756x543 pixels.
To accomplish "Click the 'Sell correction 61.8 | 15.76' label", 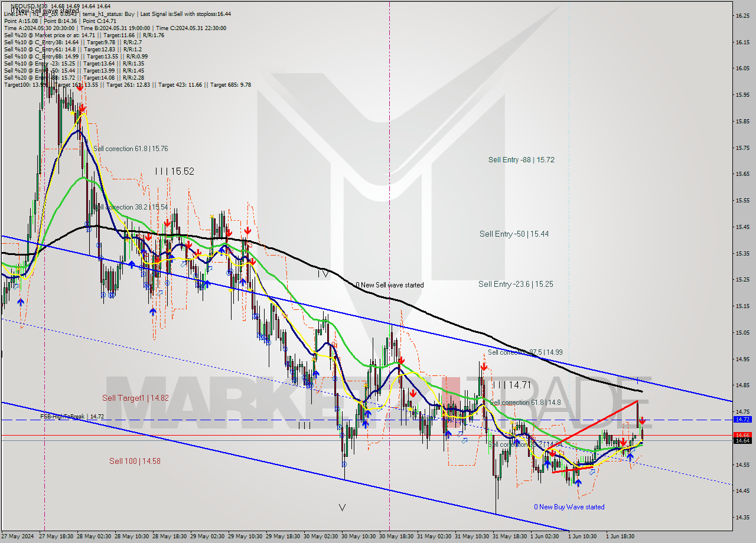I will [x=131, y=149].
